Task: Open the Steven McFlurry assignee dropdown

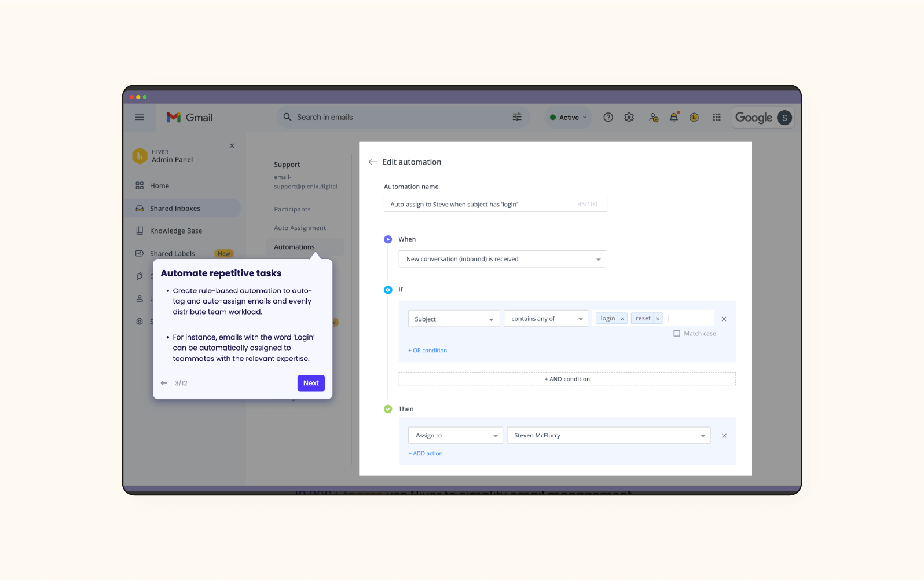Action: [608, 435]
